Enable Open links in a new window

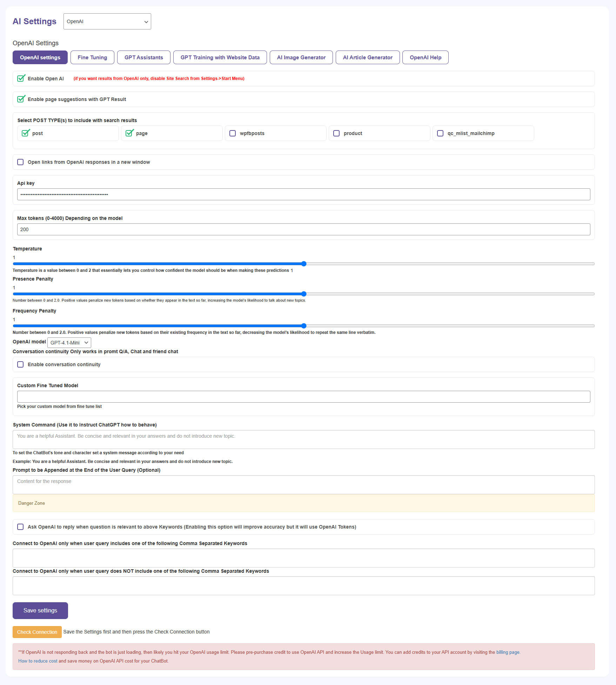20,162
